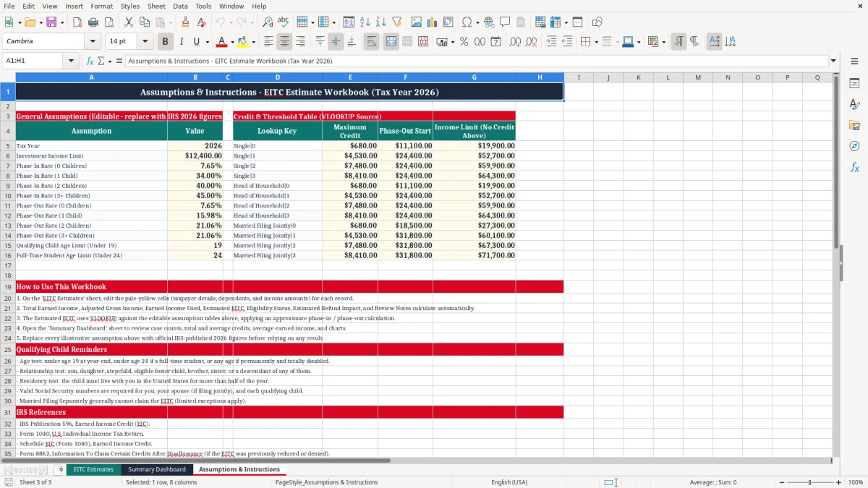Select column header G

(x=474, y=77)
